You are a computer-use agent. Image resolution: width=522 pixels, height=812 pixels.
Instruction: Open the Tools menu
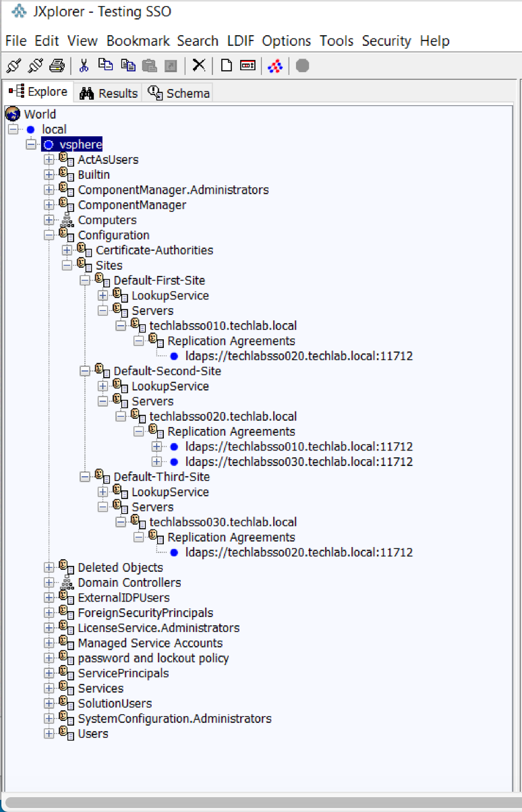[337, 40]
